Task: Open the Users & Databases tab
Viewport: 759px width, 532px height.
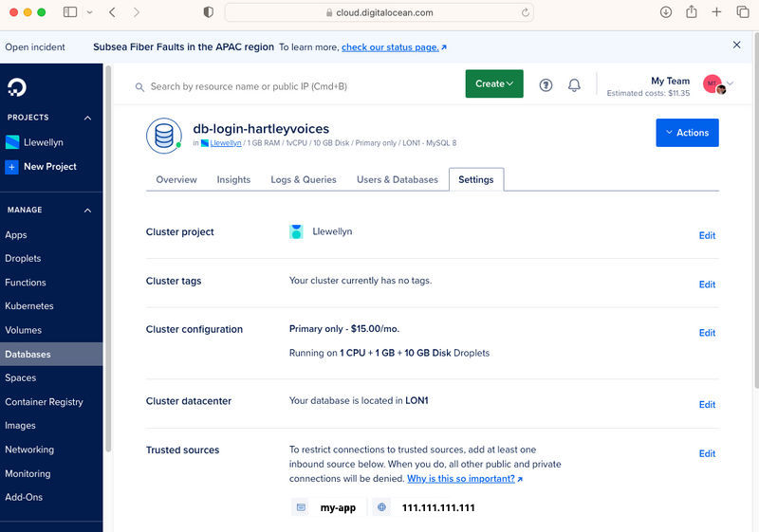Action: pyautogui.click(x=398, y=179)
